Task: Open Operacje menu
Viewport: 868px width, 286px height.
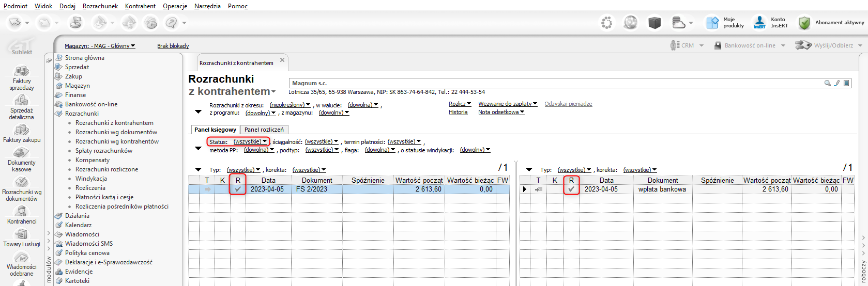Action: tap(175, 6)
